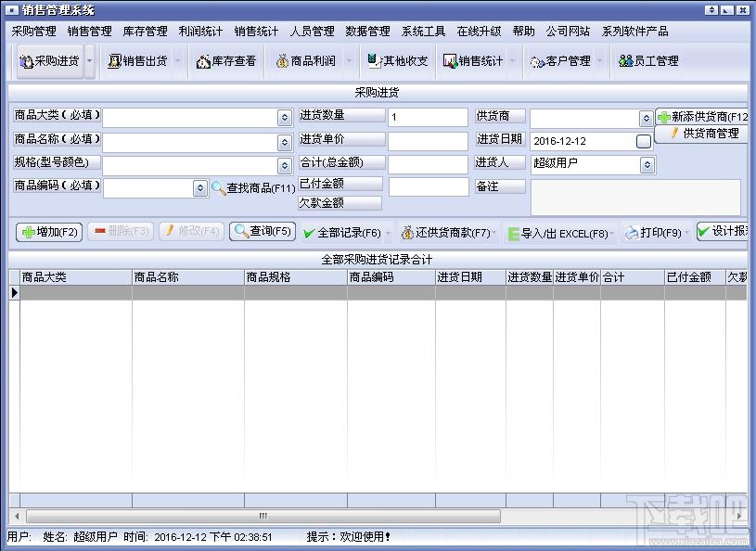
Task: Expand the 进货人 dropdown arrow
Action: [647, 165]
